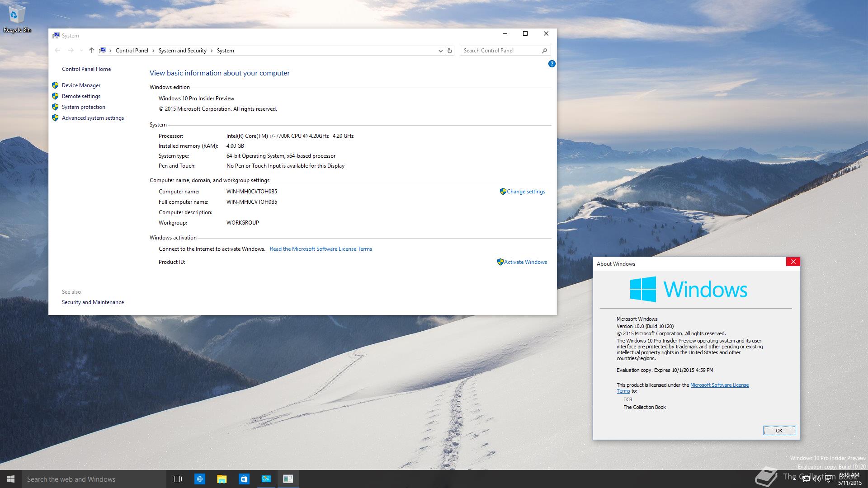Click the clock and date in taskbar
The height and width of the screenshot is (488, 868).
pyautogui.click(x=849, y=479)
